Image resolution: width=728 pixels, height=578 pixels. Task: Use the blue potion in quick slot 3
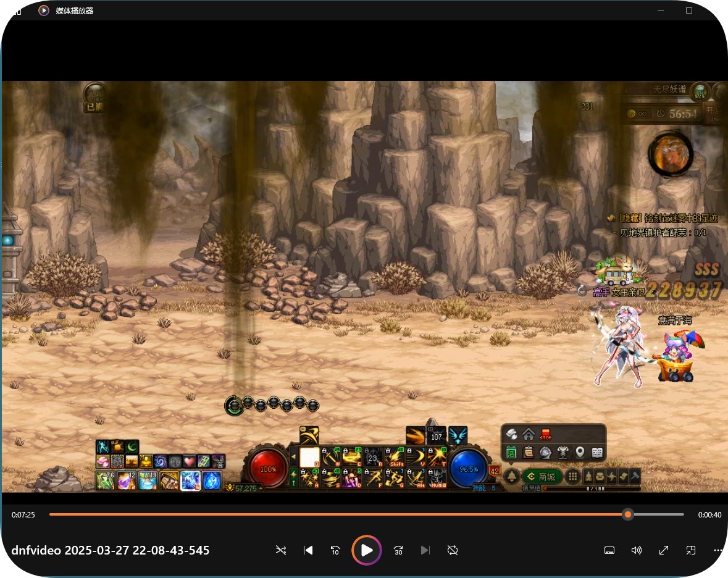[x=148, y=480]
